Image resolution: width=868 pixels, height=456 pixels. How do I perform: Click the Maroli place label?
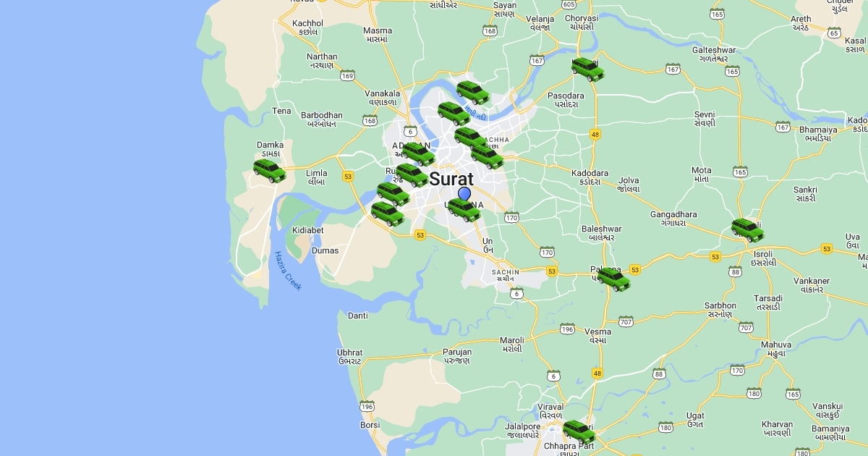click(512, 340)
